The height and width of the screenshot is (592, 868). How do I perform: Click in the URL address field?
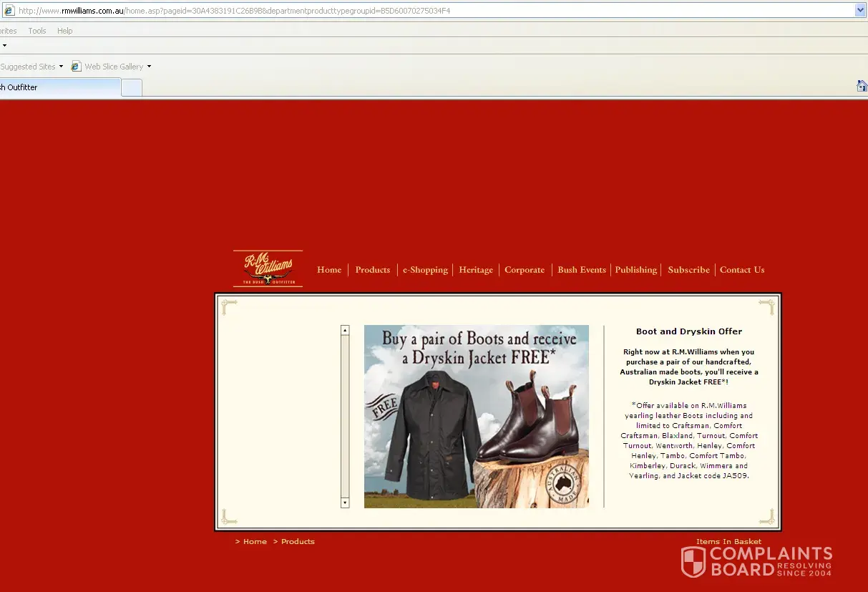(x=429, y=11)
